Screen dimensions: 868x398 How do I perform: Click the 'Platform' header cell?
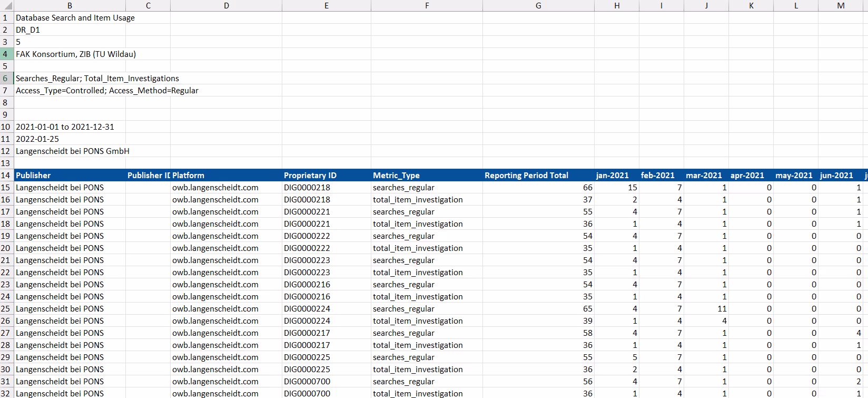(226, 176)
